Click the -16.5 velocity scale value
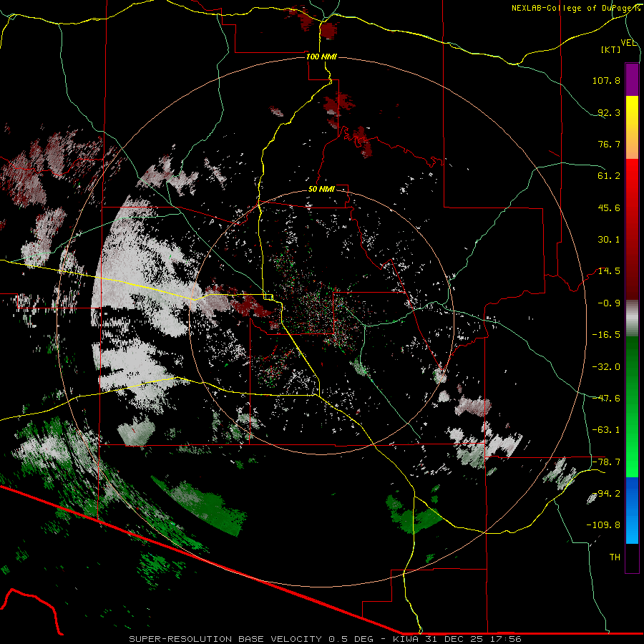644x644 pixels. 606,335
